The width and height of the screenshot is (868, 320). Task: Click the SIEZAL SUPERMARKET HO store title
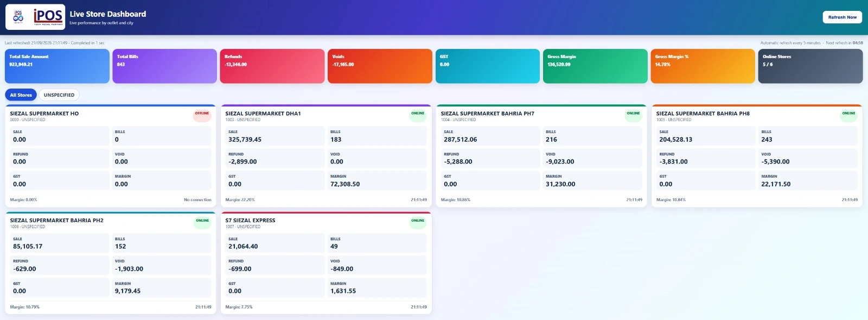(x=44, y=114)
